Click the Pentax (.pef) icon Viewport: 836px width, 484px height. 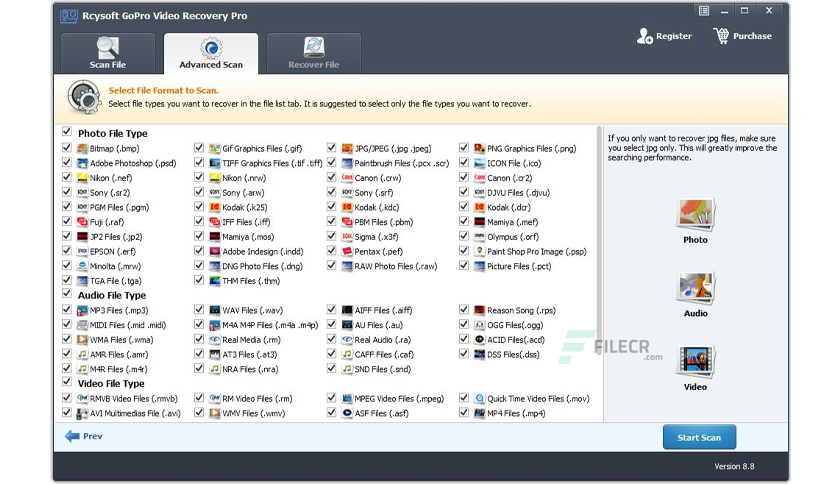pyautogui.click(x=347, y=251)
